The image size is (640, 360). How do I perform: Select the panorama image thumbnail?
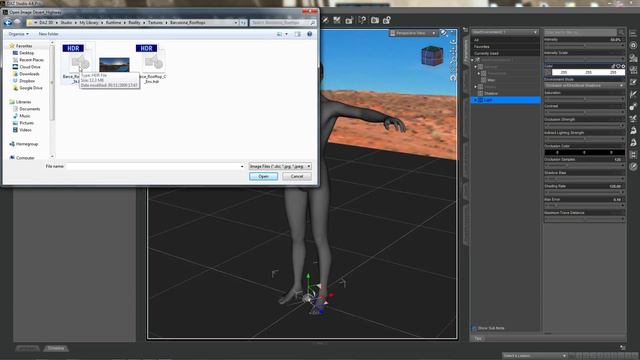coord(114,64)
